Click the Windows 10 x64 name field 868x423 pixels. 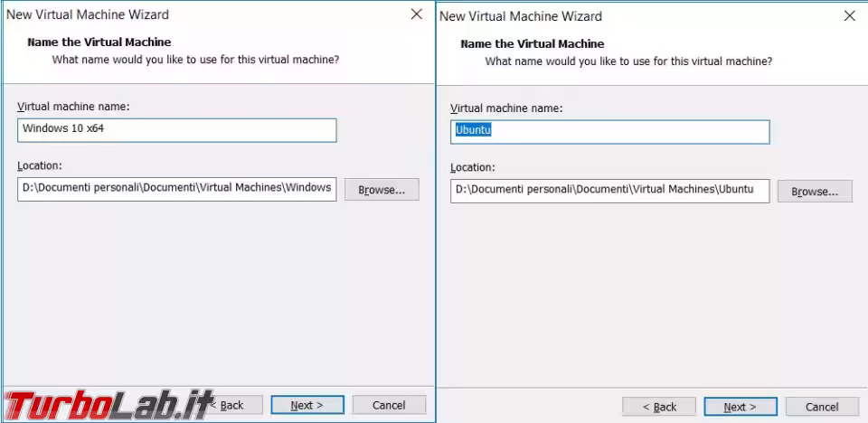(176, 130)
